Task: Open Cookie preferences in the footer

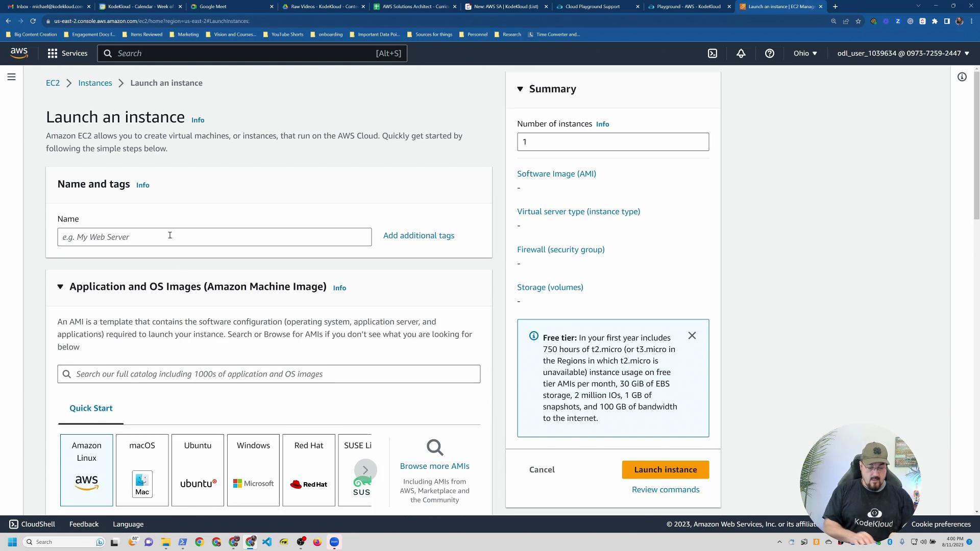Action: [941, 524]
